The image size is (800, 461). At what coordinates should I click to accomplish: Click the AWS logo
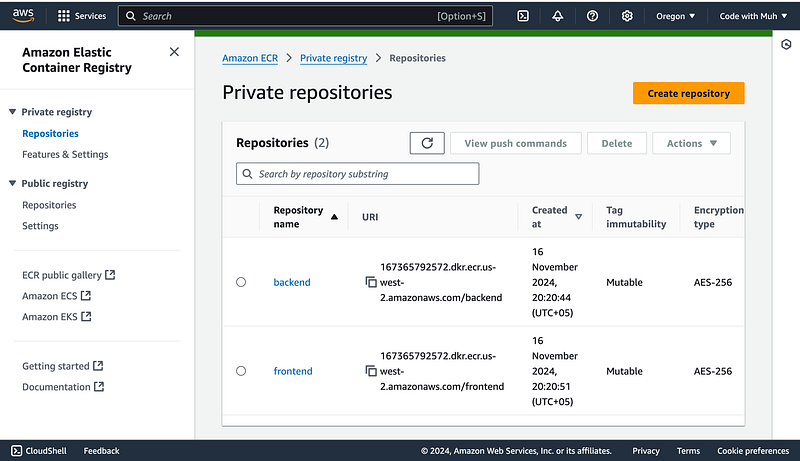pos(22,16)
